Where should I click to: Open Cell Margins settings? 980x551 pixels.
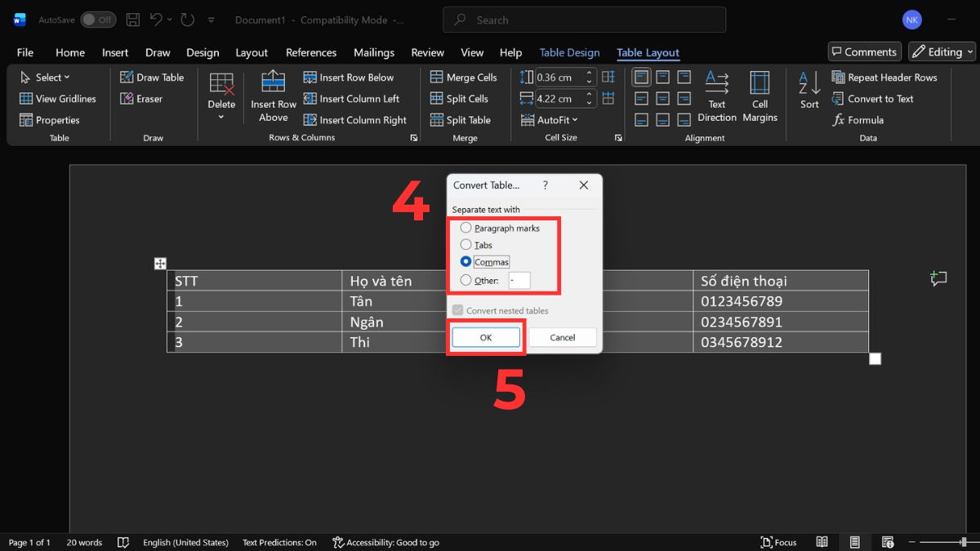click(x=759, y=84)
